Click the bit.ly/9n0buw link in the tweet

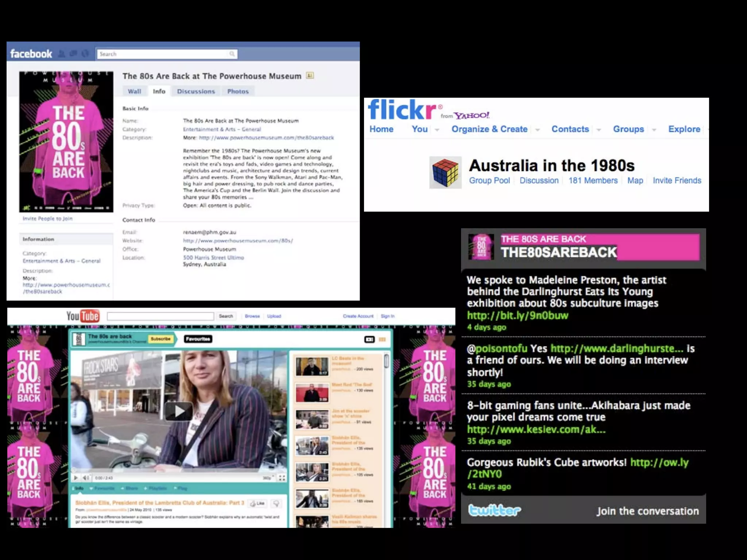pos(518,315)
